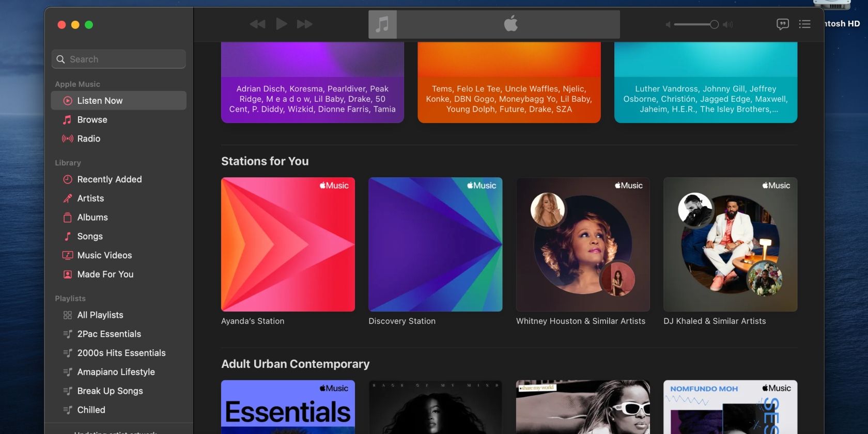868x434 pixels.
Task: Open the Chilled playlist
Action: (119, 410)
